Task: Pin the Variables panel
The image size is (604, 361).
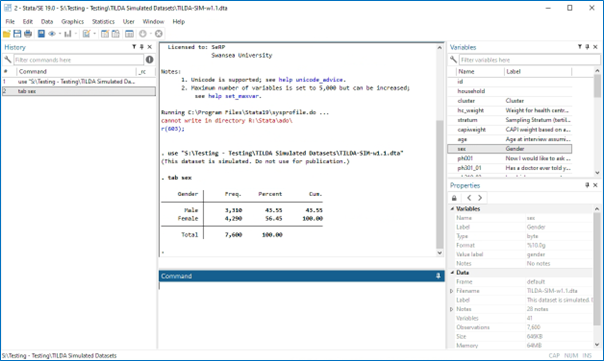Action: pos(587,47)
